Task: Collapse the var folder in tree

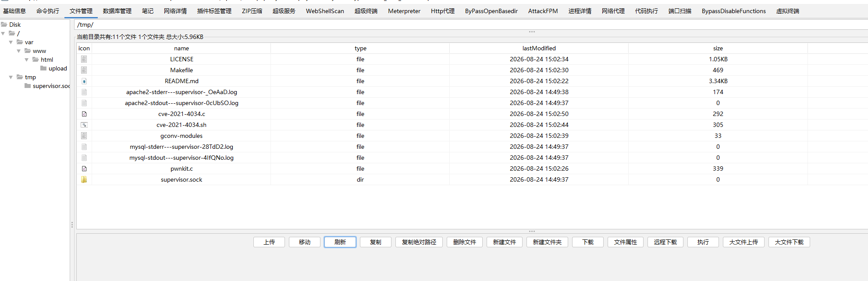Action: click(x=11, y=42)
